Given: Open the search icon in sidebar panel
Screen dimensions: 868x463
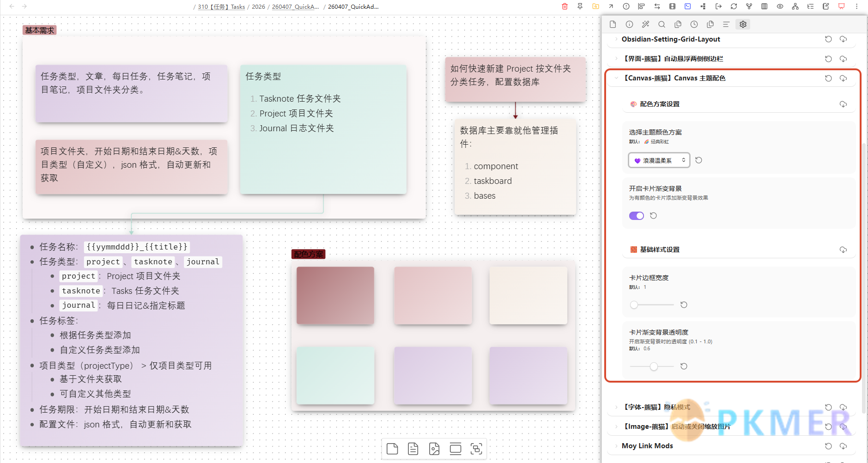Looking at the screenshot, I should pos(662,24).
